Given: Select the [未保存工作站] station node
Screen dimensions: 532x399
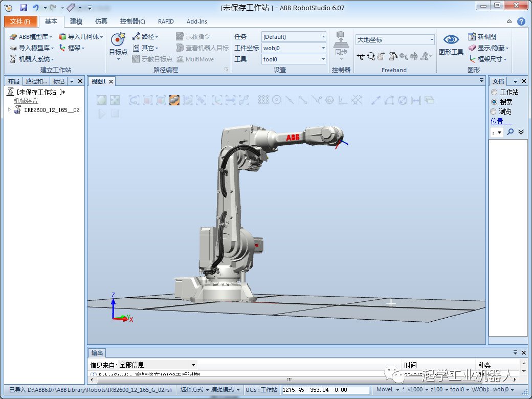Looking at the screenshot, I should (41, 92).
